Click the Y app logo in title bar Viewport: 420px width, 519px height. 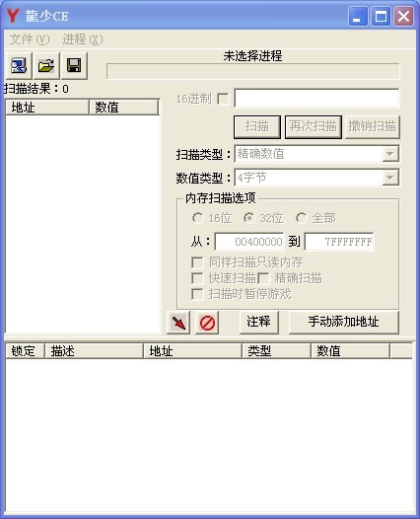click(x=13, y=16)
